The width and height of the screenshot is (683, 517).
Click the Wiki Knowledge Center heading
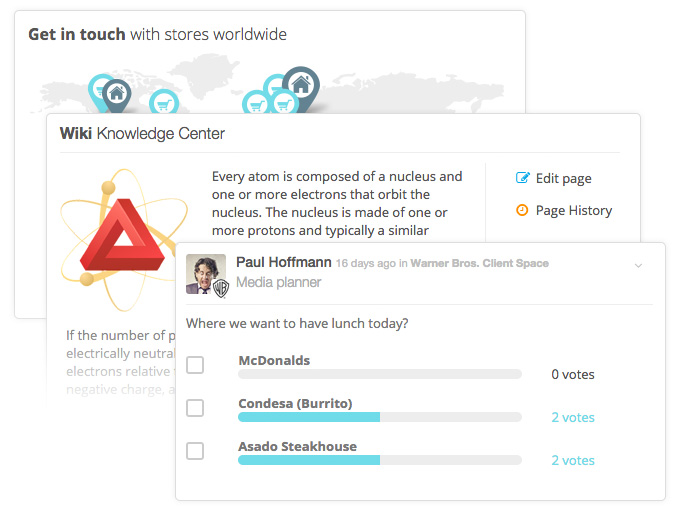[x=142, y=134]
